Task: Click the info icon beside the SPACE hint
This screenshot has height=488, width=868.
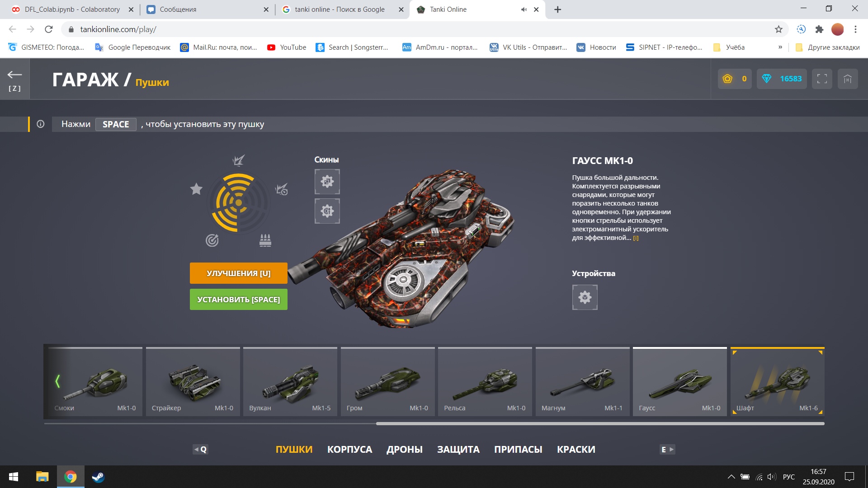Action: point(40,124)
